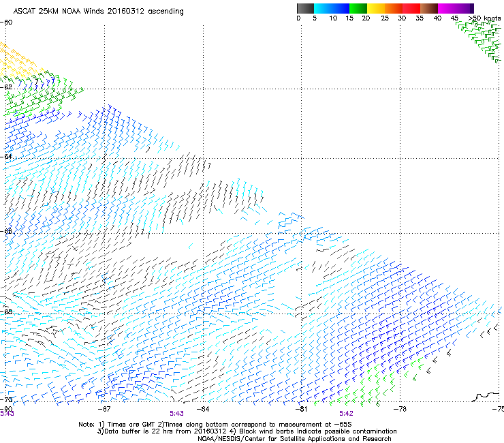This screenshot has height=443, width=504.
Task: Select the gray 0-5 knots color band
Action: tap(305, 8)
